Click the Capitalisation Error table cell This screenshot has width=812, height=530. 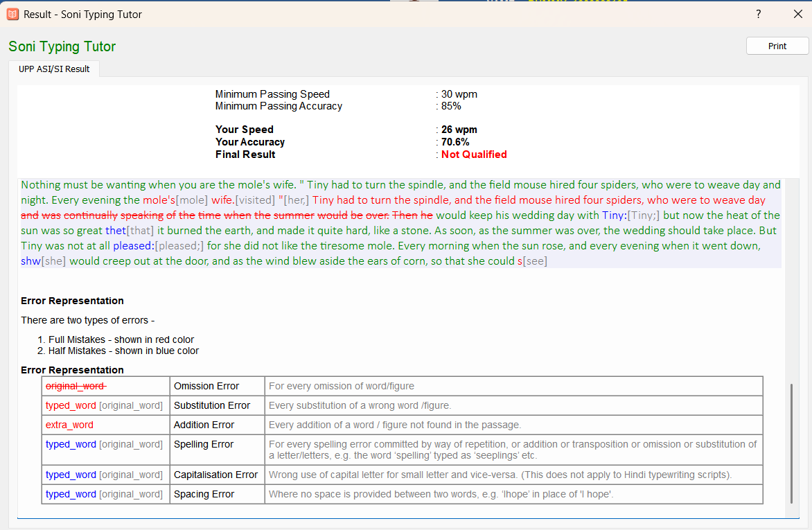tap(215, 475)
